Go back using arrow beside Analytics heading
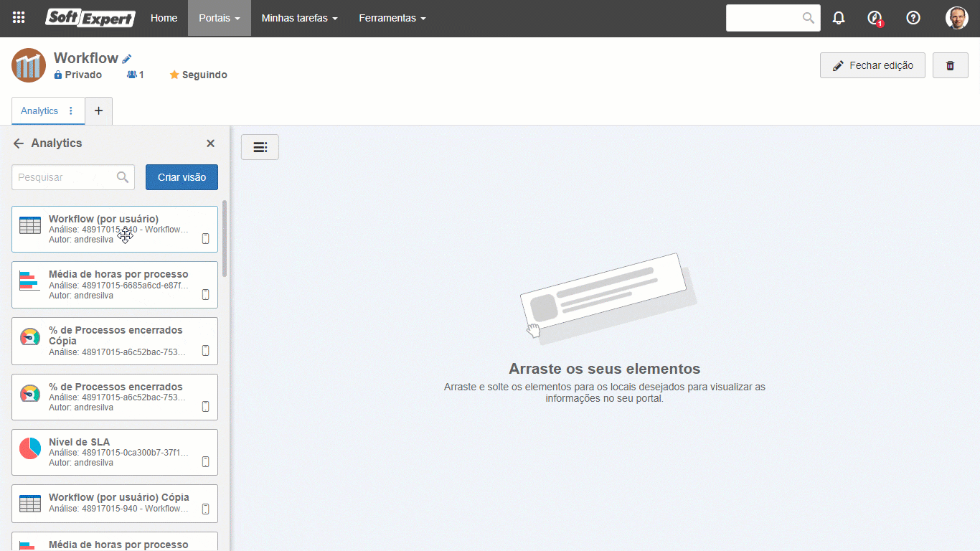 click(19, 143)
